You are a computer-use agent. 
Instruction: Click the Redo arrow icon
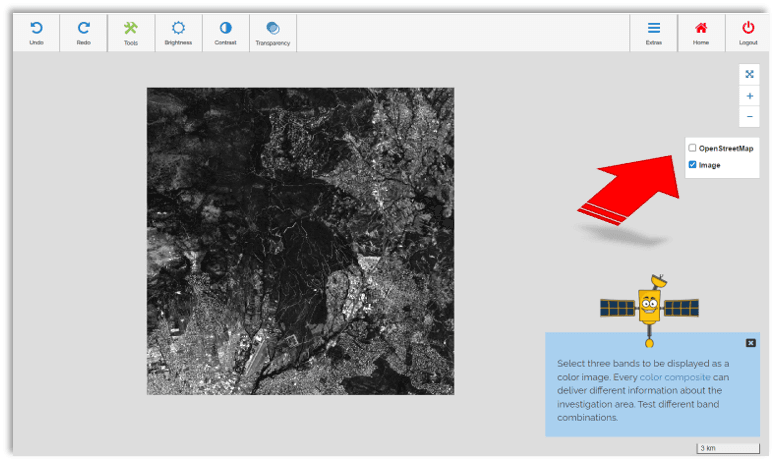[83, 29]
